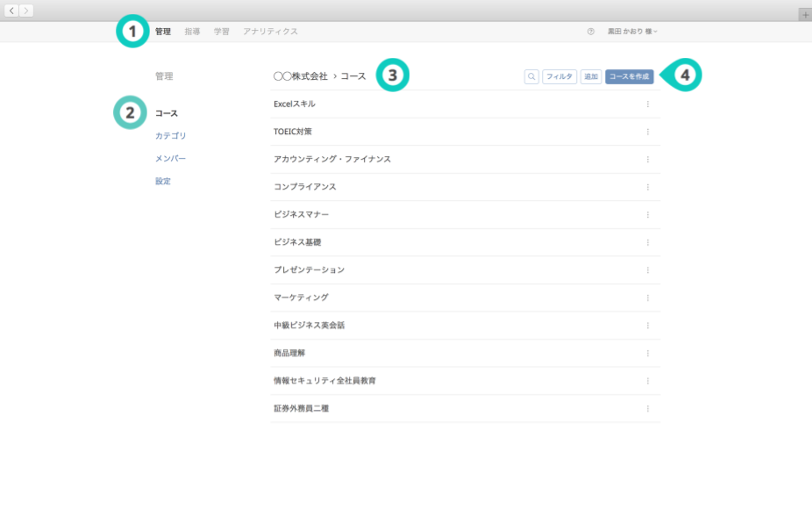Viewport: 812px width, 509px height.
Task: Open the メンバー sidebar link
Action: (170, 159)
